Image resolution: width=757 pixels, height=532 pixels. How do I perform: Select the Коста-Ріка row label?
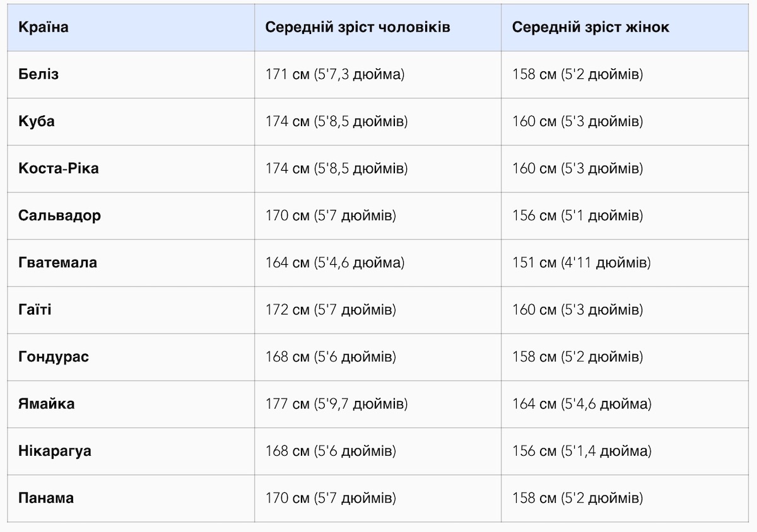point(59,169)
